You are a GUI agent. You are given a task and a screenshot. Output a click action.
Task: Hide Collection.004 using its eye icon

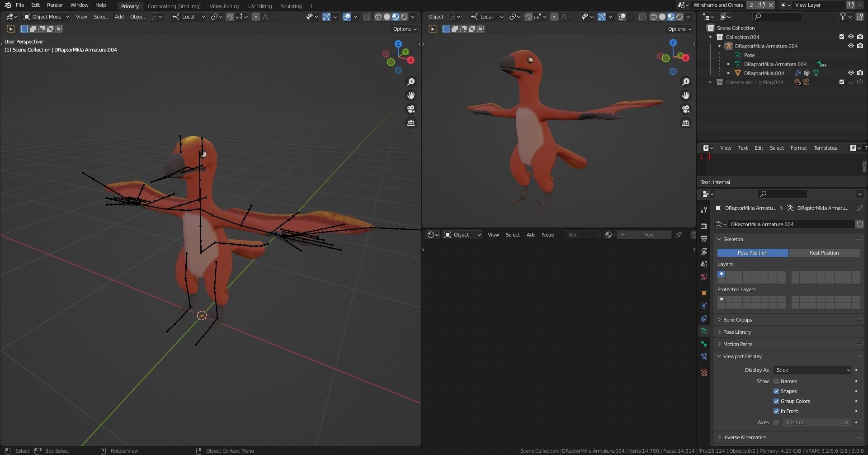click(851, 37)
